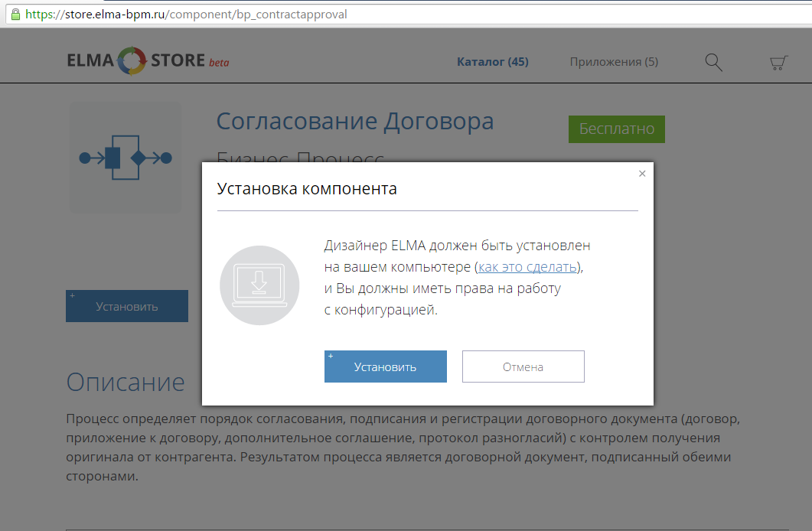The height and width of the screenshot is (531, 812).
Task: Click description line ending with 'сторонами.'
Action: [x=102, y=476]
